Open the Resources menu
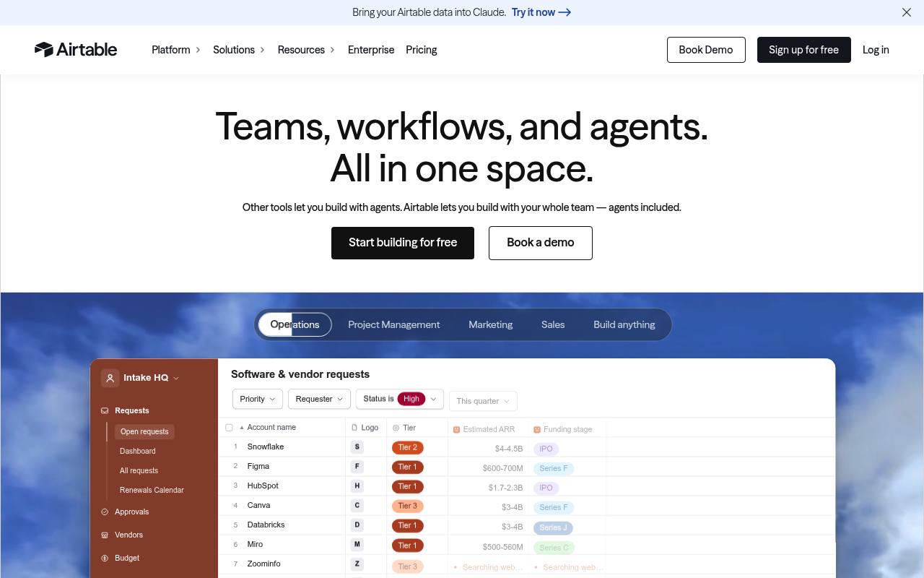Viewport: 924px width, 578px height. tap(307, 50)
